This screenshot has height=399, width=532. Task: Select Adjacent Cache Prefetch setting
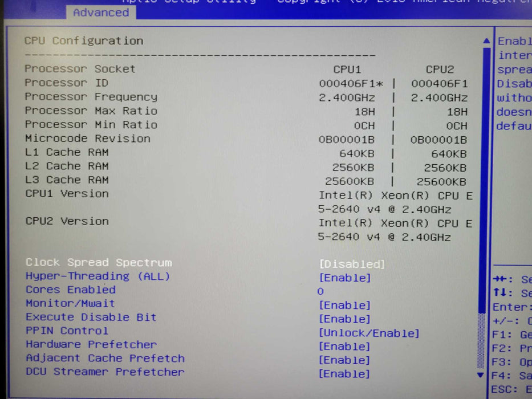coord(105,359)
